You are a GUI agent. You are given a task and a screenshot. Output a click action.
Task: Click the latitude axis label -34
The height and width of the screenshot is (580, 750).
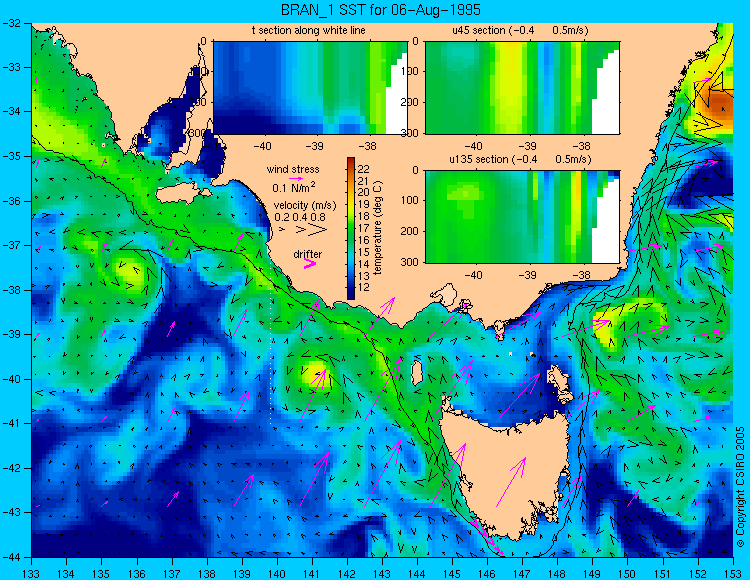(11, 111)
